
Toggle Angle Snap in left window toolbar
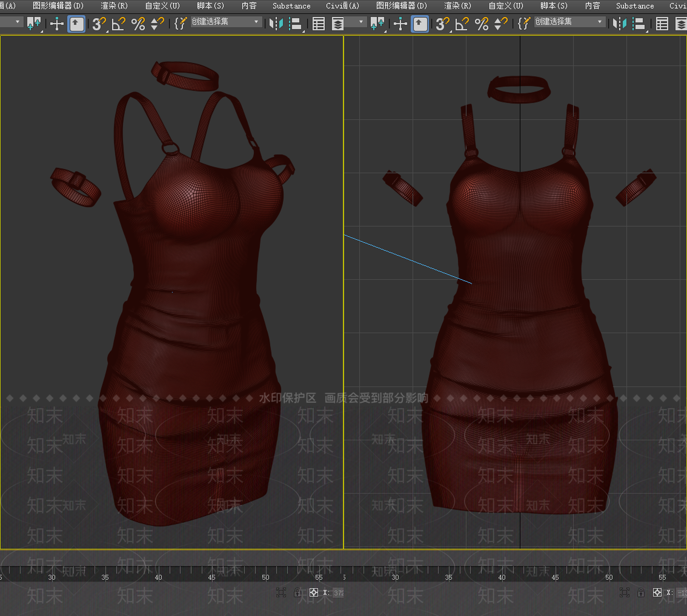[x=118, y=24]
